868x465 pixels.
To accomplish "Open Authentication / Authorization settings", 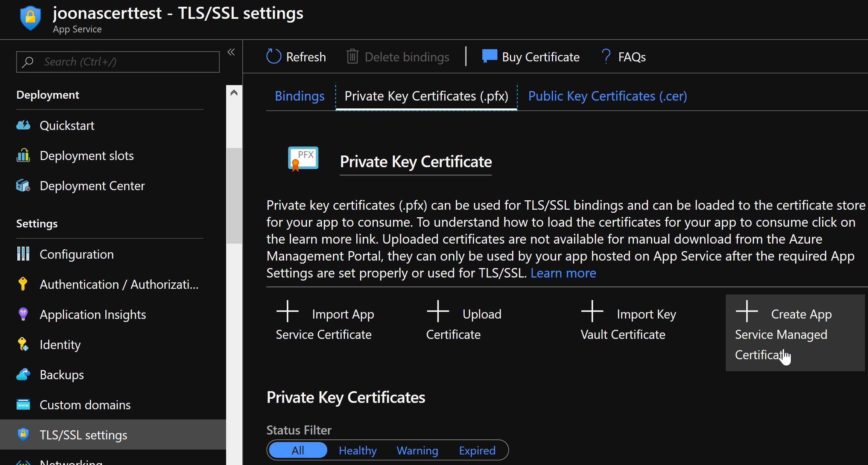I will coord(119,284).
